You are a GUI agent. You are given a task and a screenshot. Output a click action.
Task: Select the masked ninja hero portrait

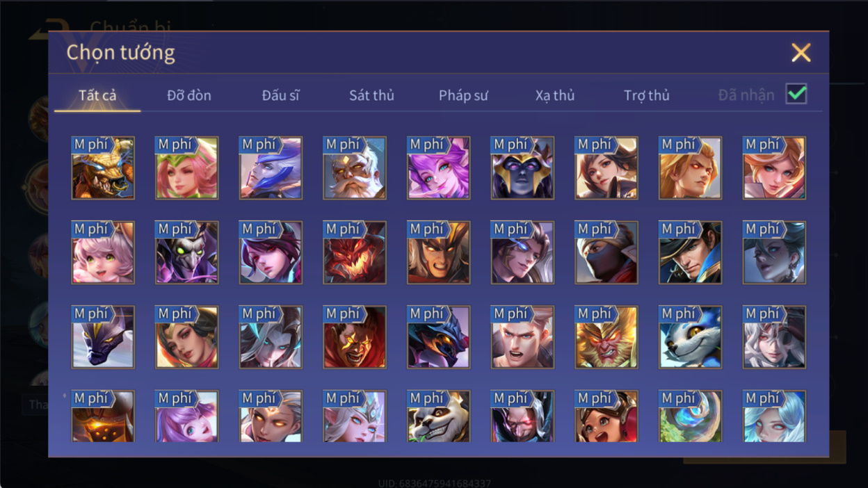tap(606, 253)
